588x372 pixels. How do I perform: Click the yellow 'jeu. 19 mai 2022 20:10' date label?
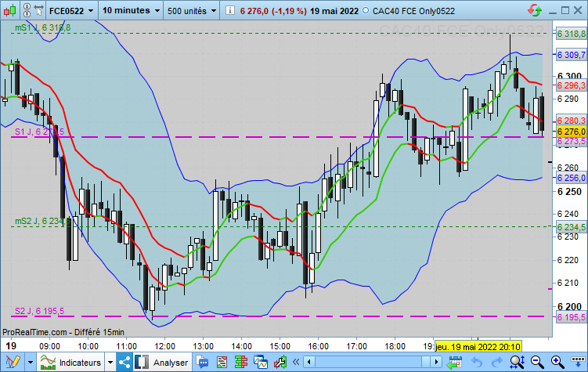coord(478,346)
